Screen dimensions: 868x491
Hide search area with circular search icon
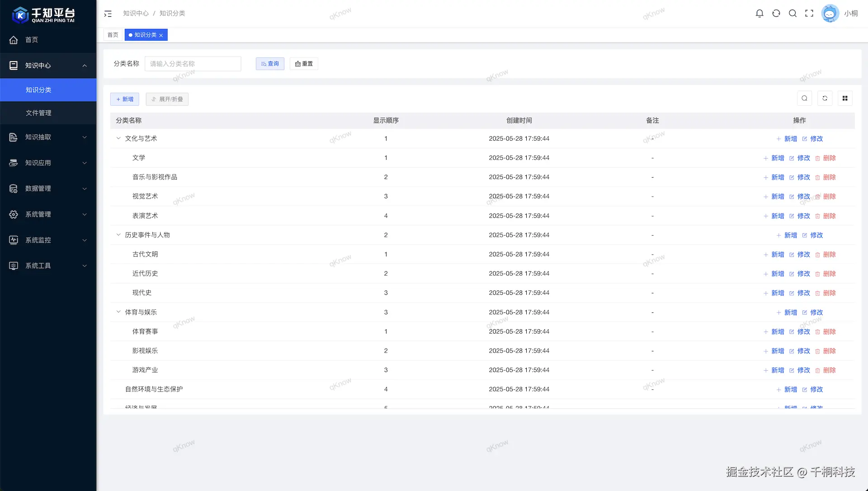point(804,99)
